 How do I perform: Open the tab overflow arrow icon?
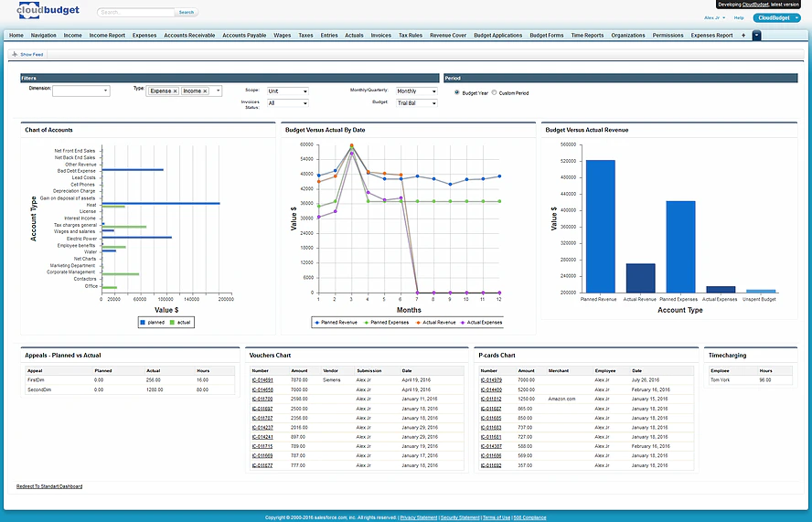tap(756, 36)
